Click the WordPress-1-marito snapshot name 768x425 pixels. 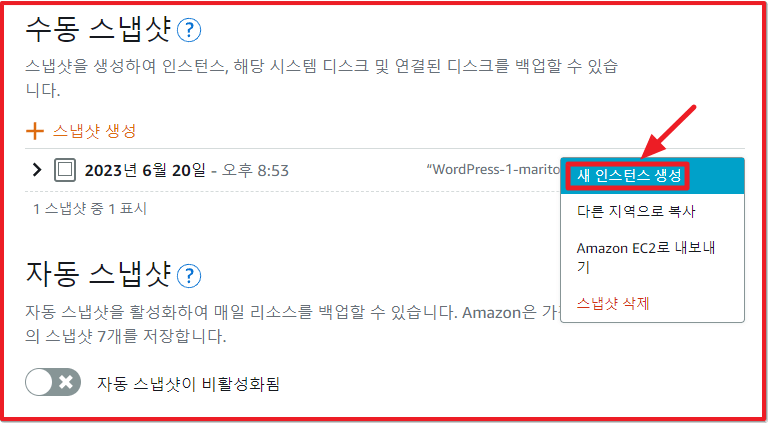click(x=494, y=170)
